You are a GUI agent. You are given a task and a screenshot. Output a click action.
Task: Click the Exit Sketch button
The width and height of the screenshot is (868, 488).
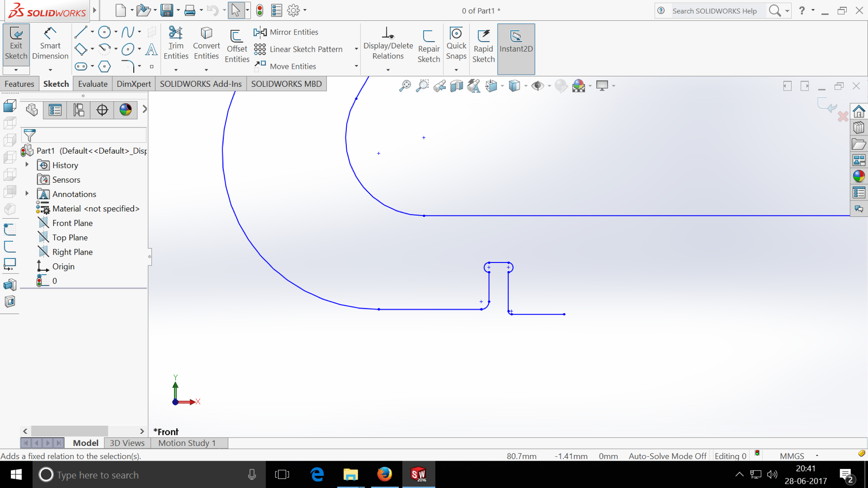pyautogui.click(x=16, y=44)
